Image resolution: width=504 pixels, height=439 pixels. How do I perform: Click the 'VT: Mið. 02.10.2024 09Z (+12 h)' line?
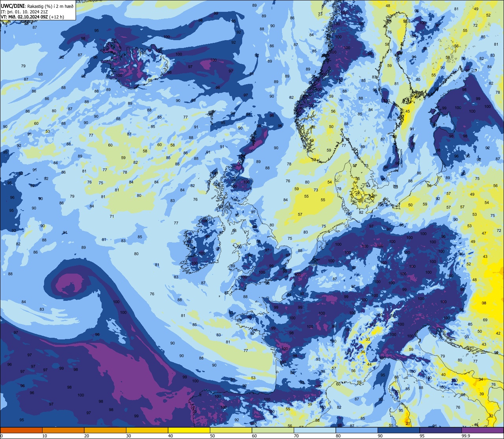32,17
